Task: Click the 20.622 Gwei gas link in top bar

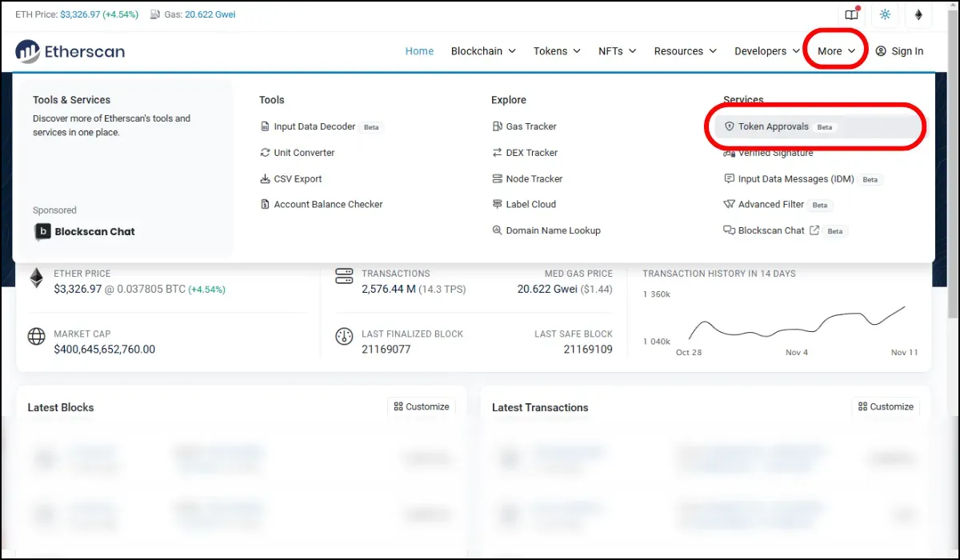Action: pyautogui.click(x=210, y=14)
